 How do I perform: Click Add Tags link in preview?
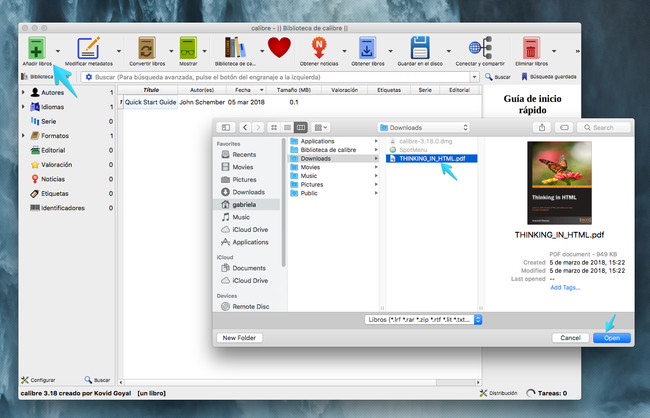point(565,287)
